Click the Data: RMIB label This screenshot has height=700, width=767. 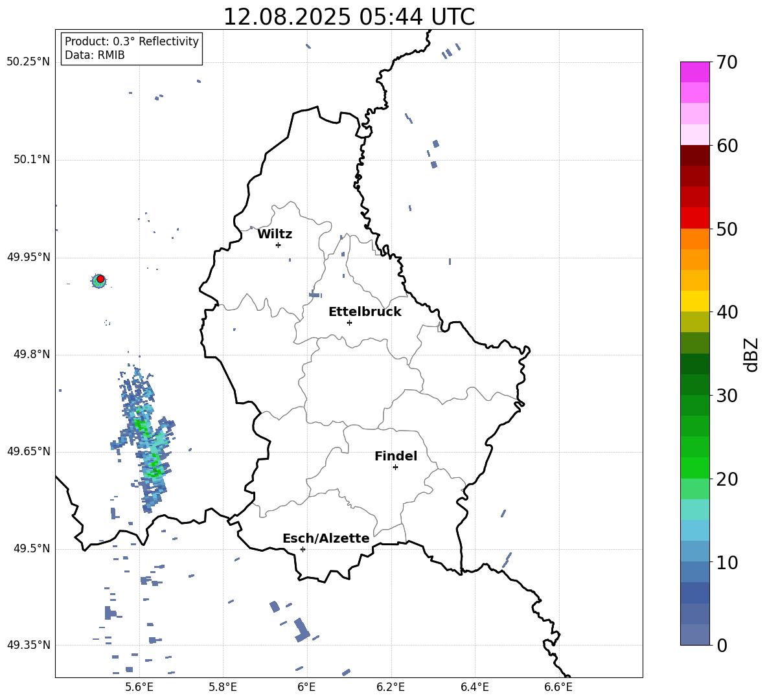coord(95,55)
